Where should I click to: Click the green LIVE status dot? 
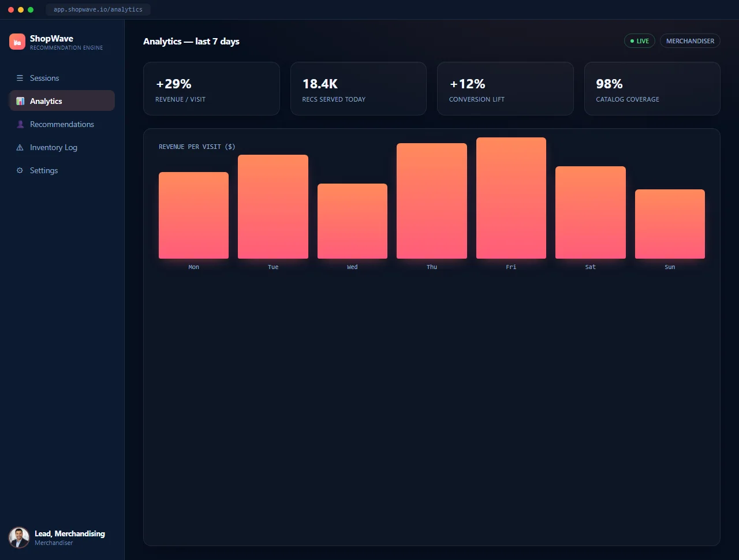[x=632, y=41]
